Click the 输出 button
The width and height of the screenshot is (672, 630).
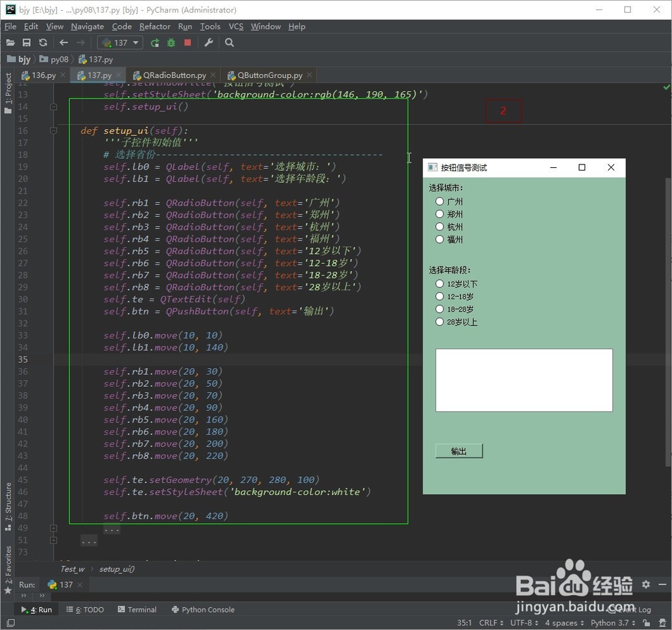click(459, 451)
